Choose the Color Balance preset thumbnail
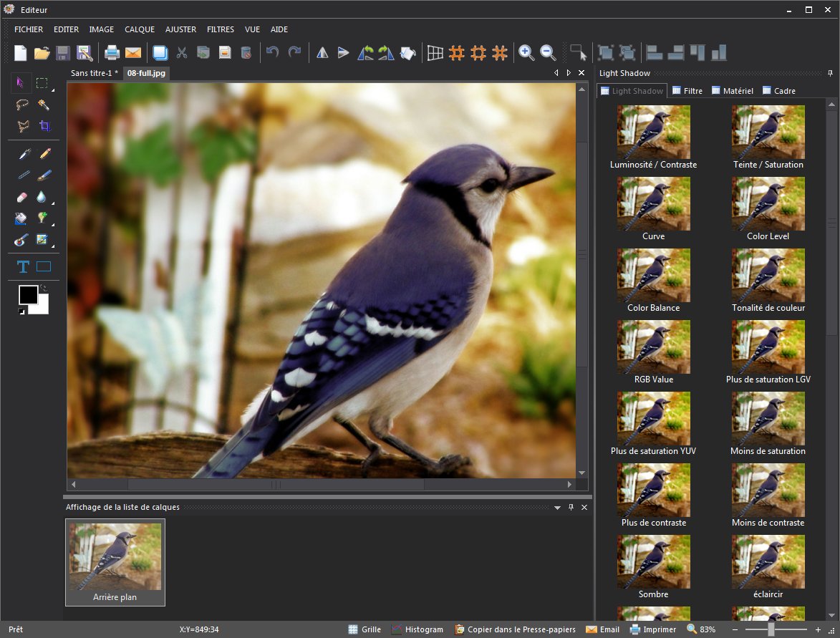Viewport: 840px width, 638px height. [x=654, y=276]
